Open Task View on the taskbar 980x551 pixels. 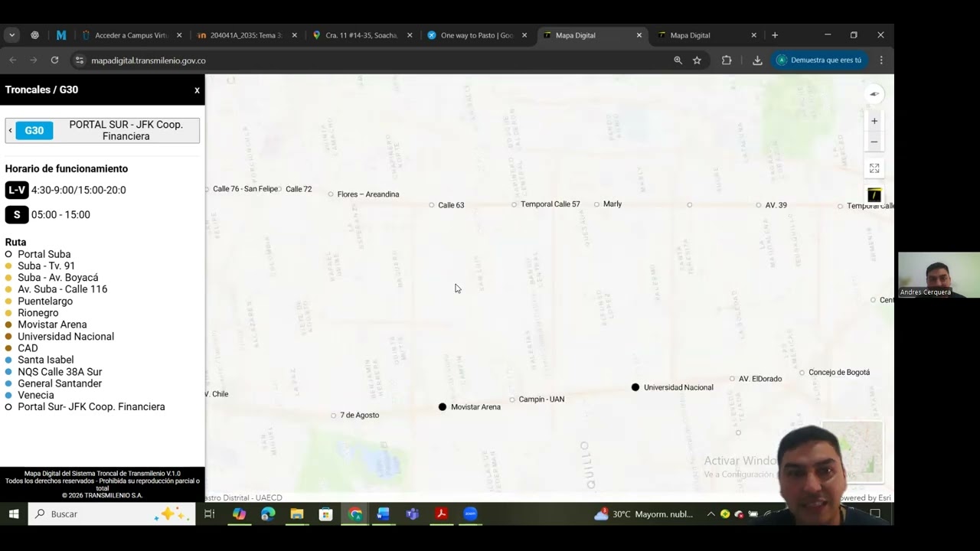click(x=209, y=514)
